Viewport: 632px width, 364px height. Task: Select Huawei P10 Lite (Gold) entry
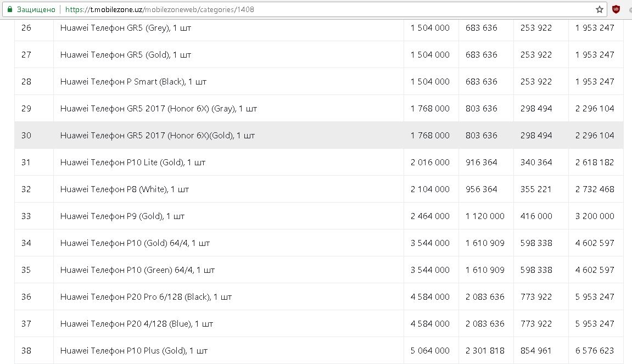132,162
